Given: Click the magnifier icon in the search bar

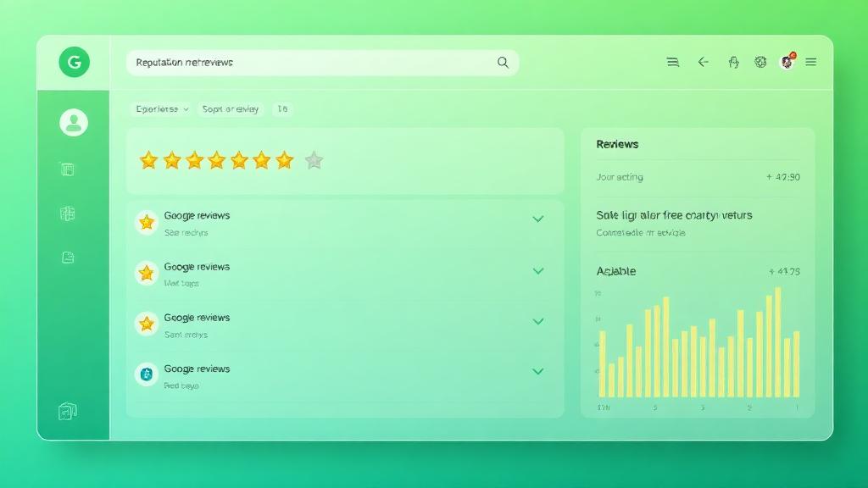Looking at the screenshot, I should (503, 63).
